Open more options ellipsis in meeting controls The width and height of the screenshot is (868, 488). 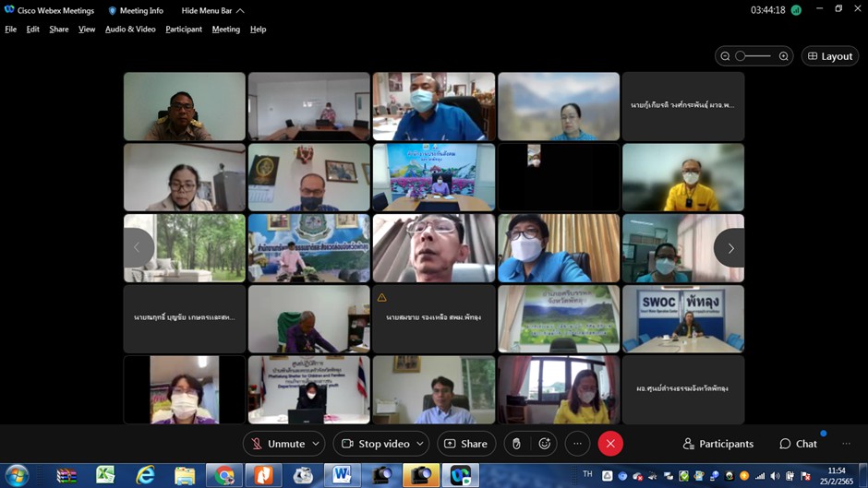point(577,444)
